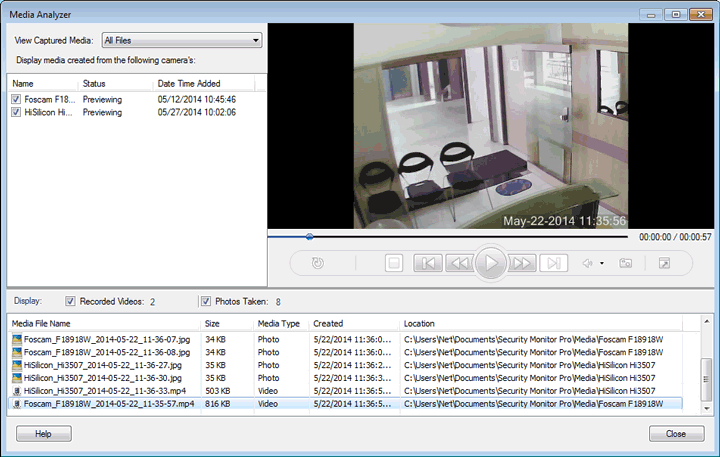The height and width of the screenshot is (457, 720).
Task: Toggle the Recorded Videos checkbox
Action: 70,301
